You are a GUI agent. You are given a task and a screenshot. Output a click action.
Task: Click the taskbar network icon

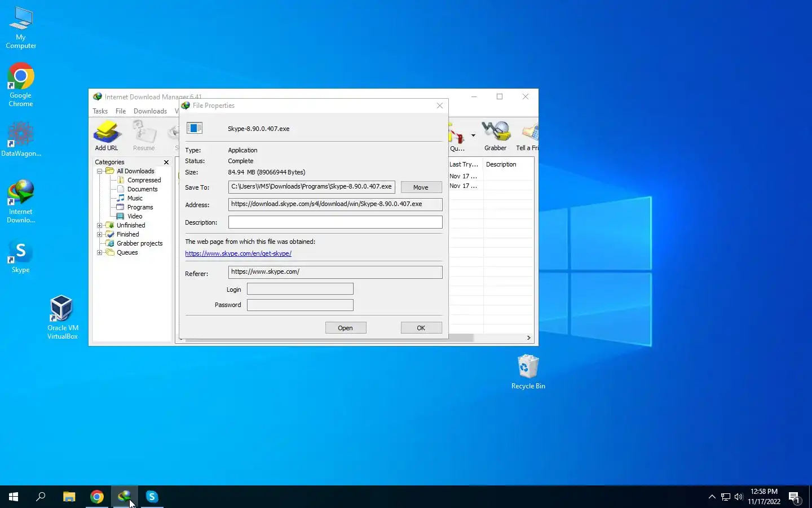725,497
